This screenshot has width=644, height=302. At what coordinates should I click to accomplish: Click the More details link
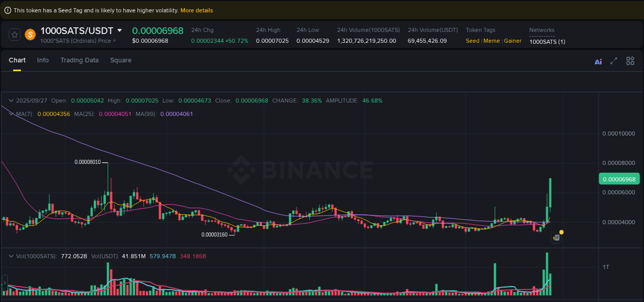[196, 10]
